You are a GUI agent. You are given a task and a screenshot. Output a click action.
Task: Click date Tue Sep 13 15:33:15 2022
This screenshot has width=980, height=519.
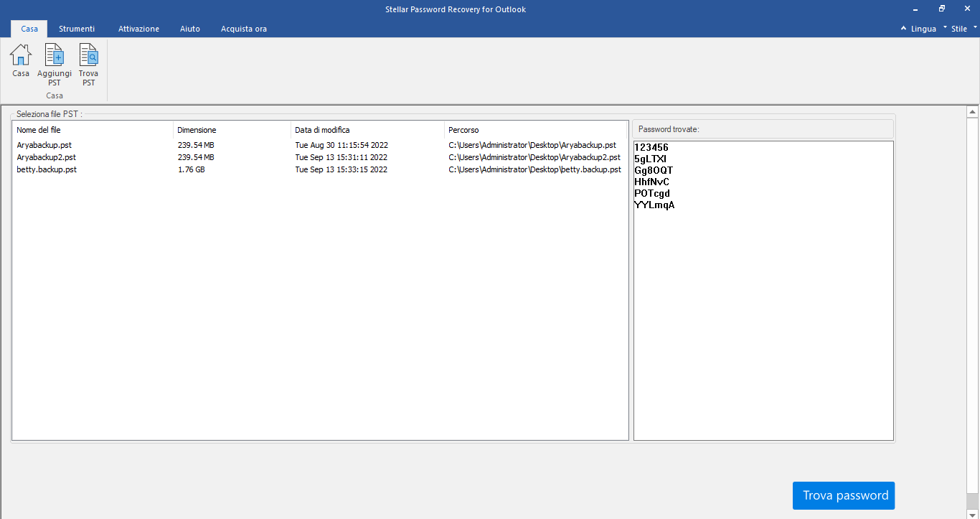tap(341, 169)
